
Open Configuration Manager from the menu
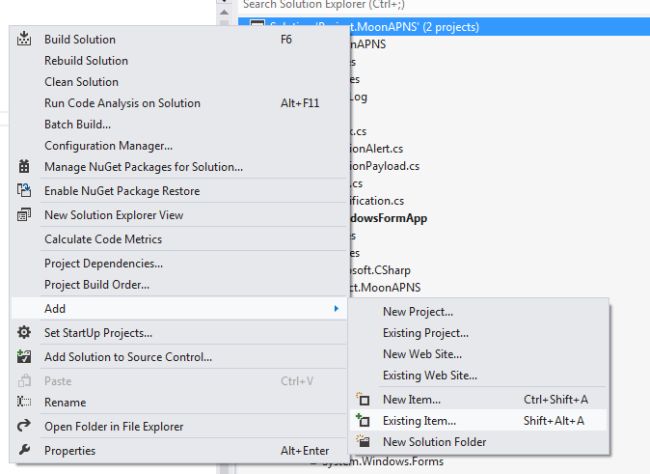click(x=108, y=146)
